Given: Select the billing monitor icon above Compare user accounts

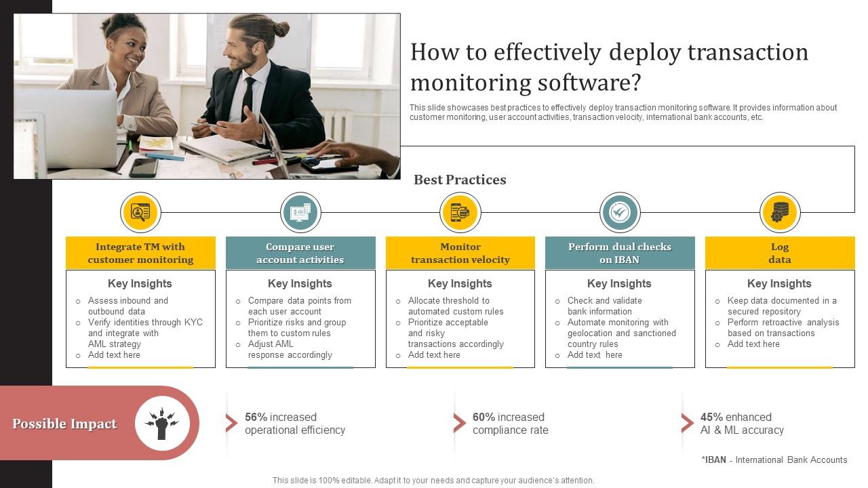Looking at the screenshot, I should click(x=300, y=212).
